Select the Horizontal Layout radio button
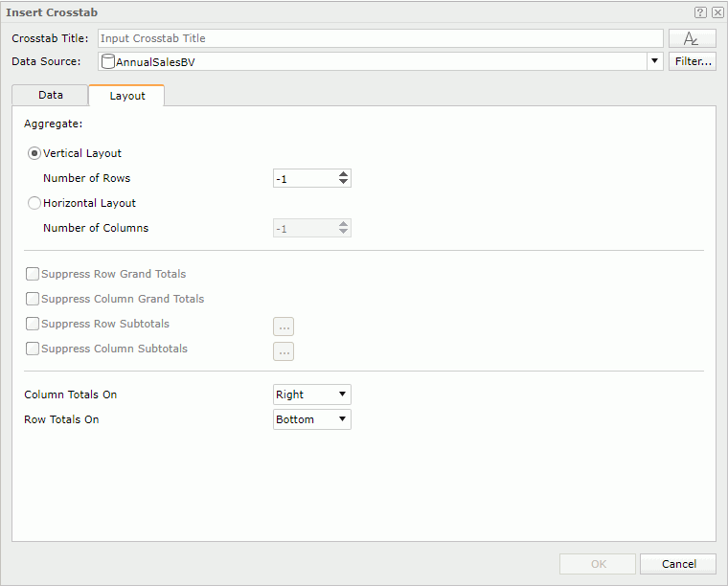 34,203
